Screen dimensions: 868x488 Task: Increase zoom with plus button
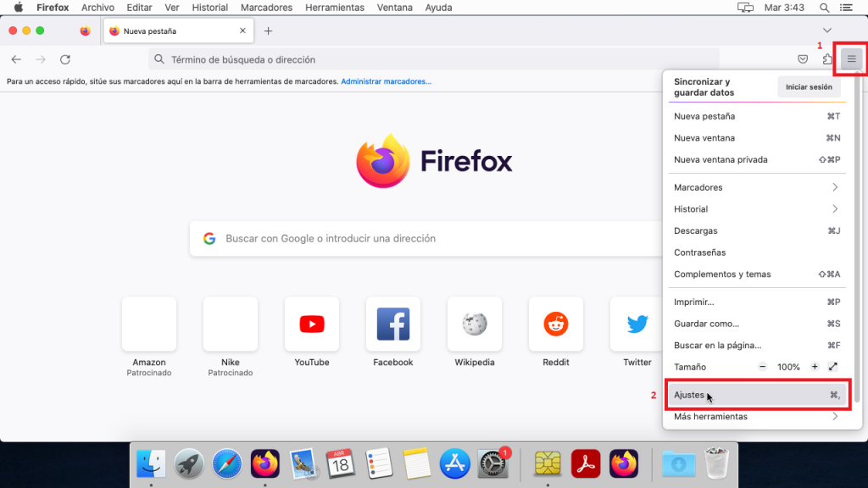click(815, 367)
